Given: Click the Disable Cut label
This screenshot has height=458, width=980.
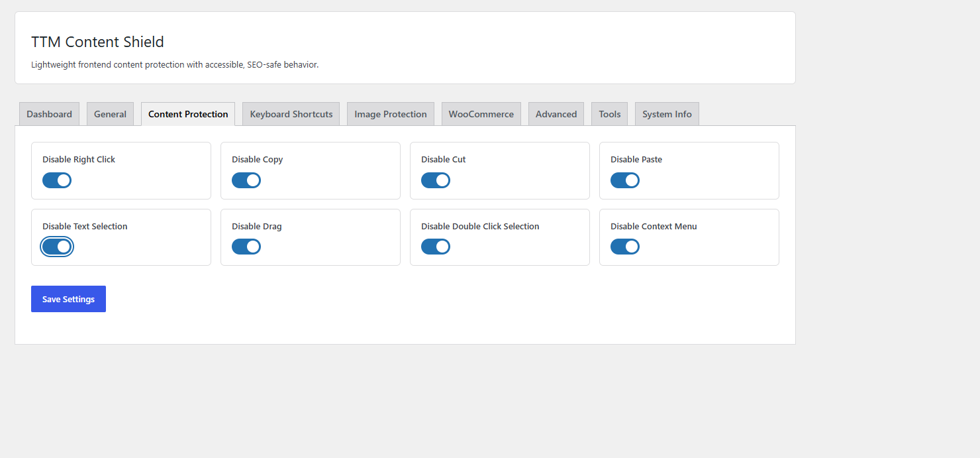Looking at the screenshot, I should point(444,160).
